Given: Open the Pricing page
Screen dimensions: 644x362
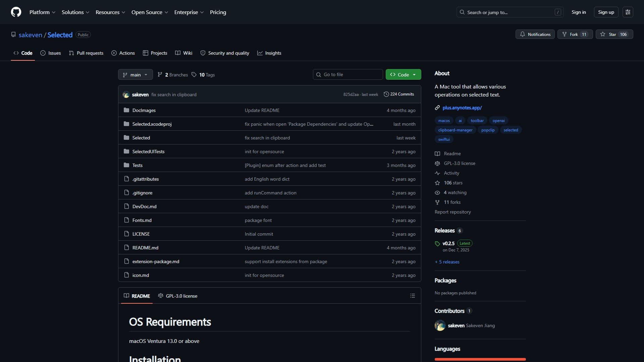Looking at the screenshot, I should click(x=218, y=12).
